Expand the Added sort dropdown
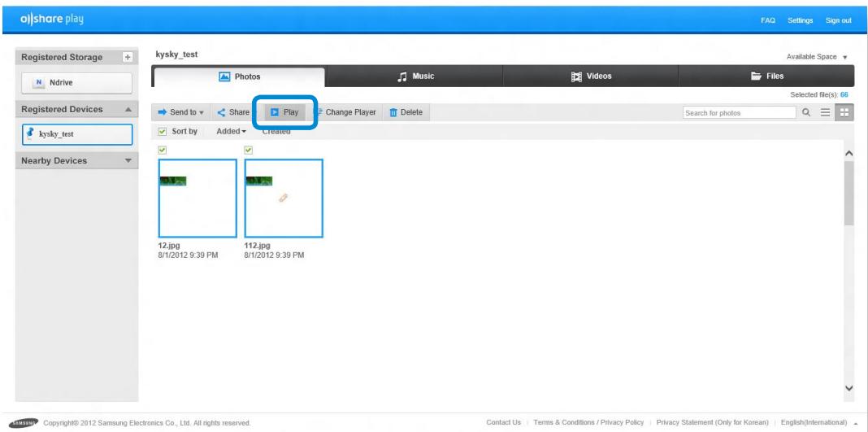868x432 pixels. (x=232, y=131)
